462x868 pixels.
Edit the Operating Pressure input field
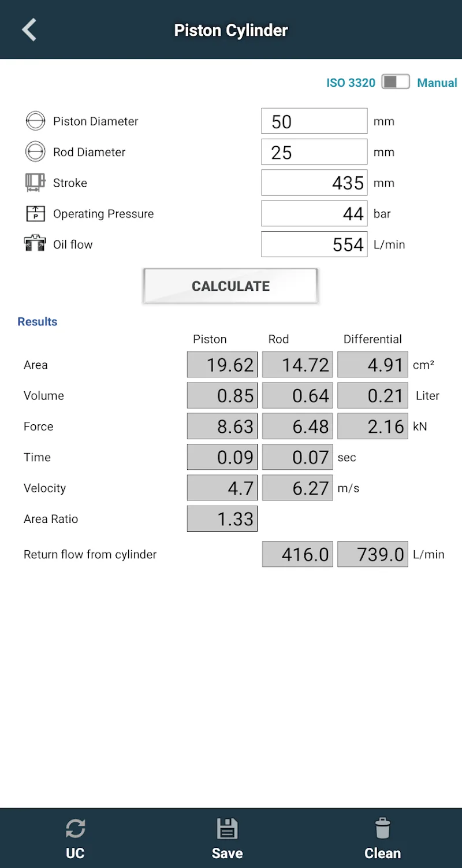[314, 214]
